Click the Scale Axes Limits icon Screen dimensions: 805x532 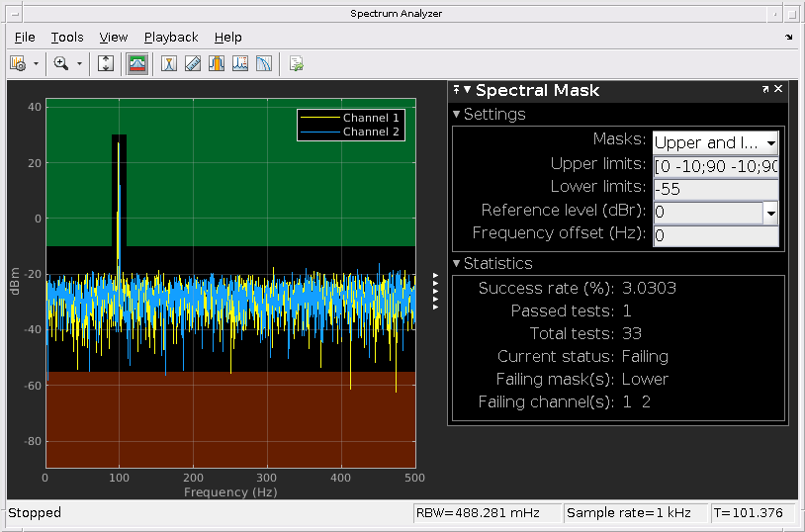point(107,63)
